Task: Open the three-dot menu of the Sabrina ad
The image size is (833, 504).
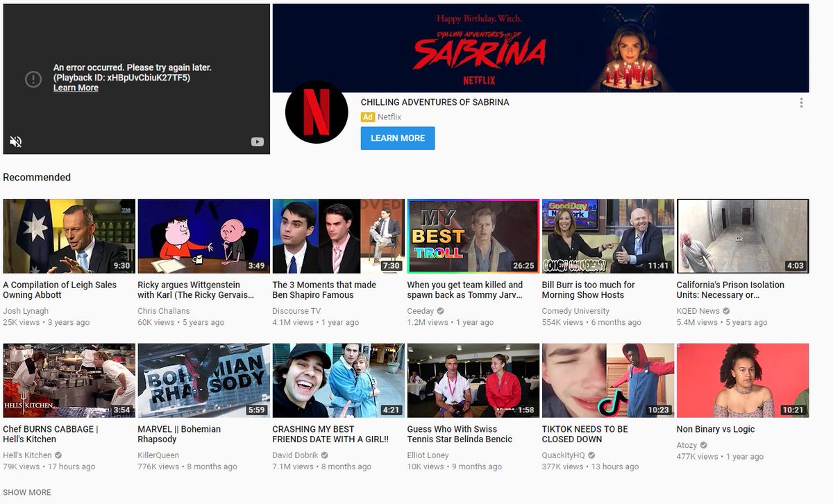Action: (801, 103)
